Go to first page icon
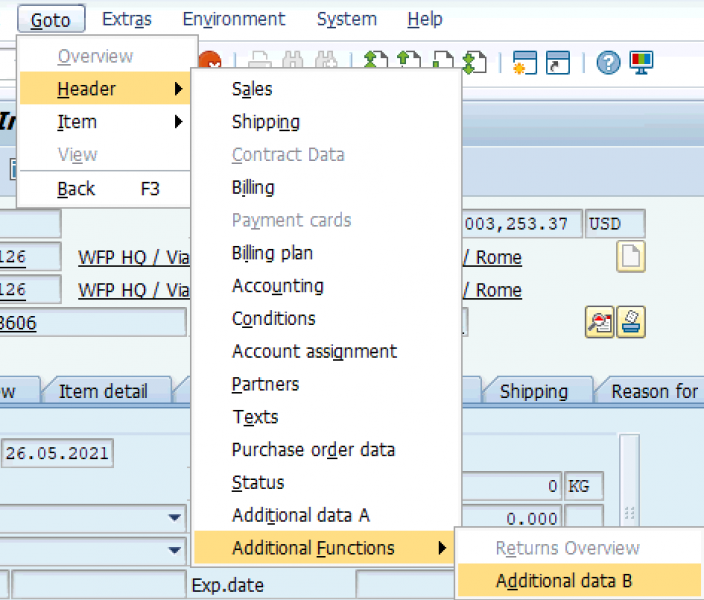704x600 pixels. pyautogui.click(x=376, y=62)
